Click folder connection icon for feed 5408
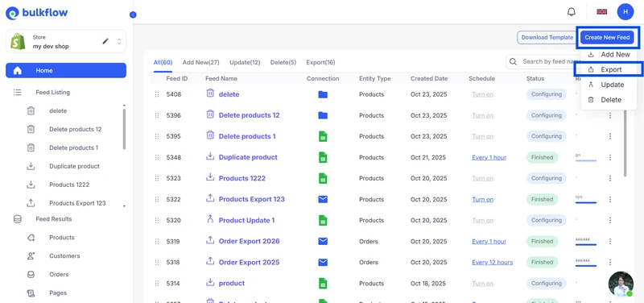The width and height of the screenshot is (644, 303). (323, 94)
